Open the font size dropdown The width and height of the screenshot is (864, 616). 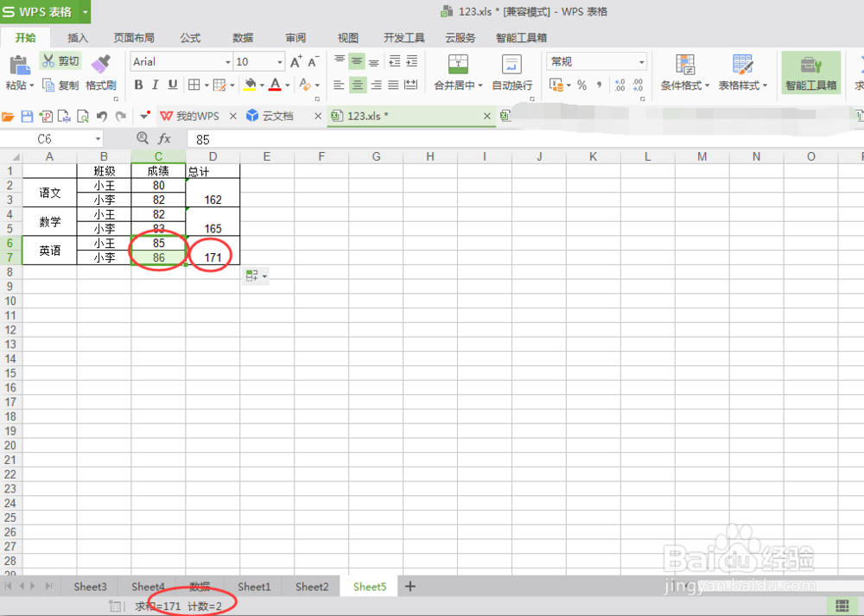[279, 62]
